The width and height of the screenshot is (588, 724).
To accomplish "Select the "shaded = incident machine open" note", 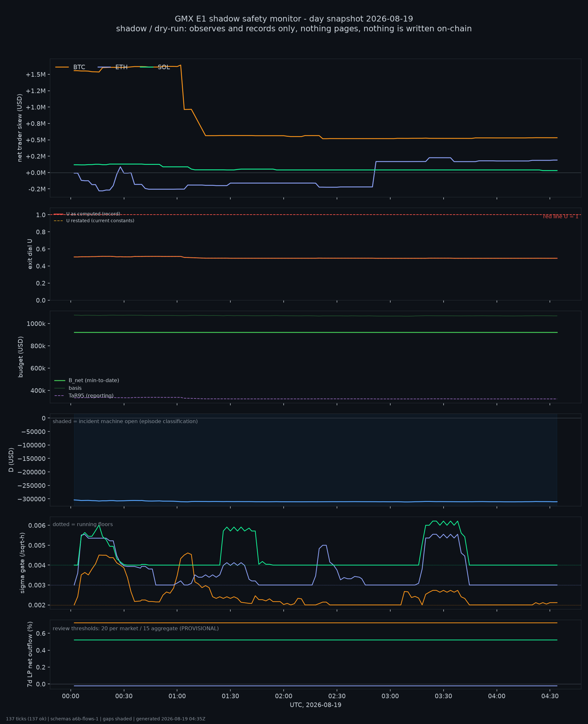I will coord(125,421).
